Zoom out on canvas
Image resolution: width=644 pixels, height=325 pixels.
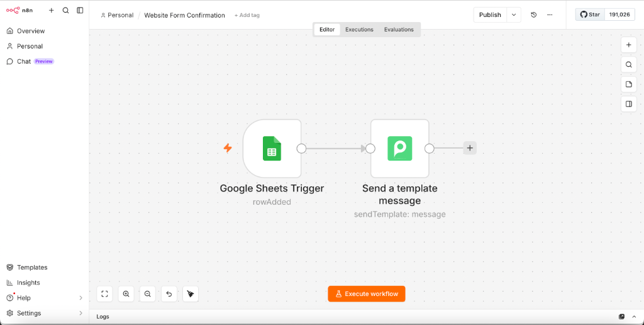click(x=147, y=294)
